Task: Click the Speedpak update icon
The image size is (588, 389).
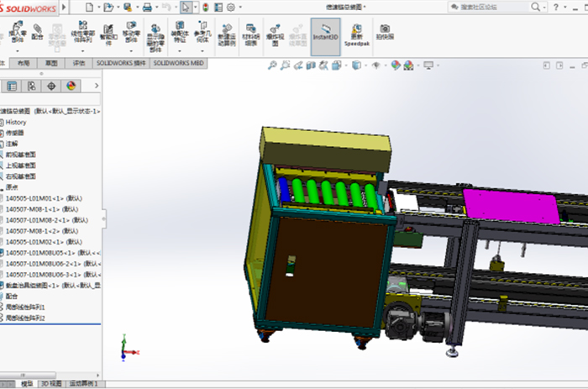Action: tap(357, 35)
